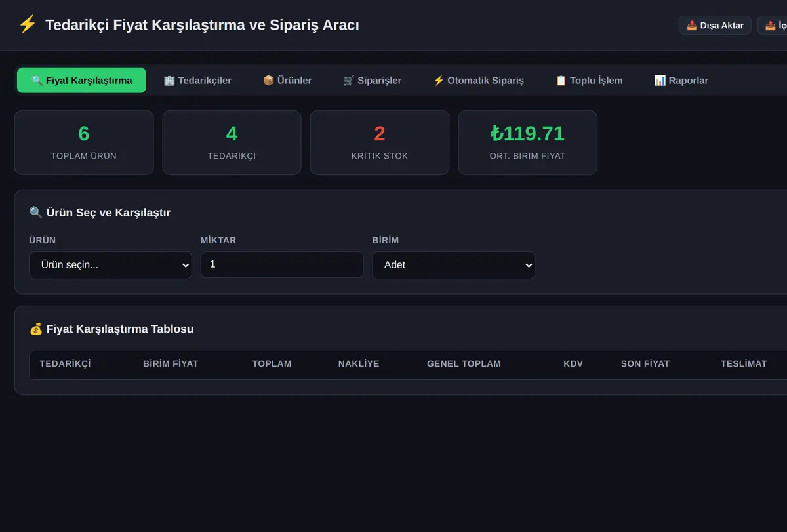Click the Toplam column header
The height and width of the screenshot is (532, 787).
tap(272, 363)
